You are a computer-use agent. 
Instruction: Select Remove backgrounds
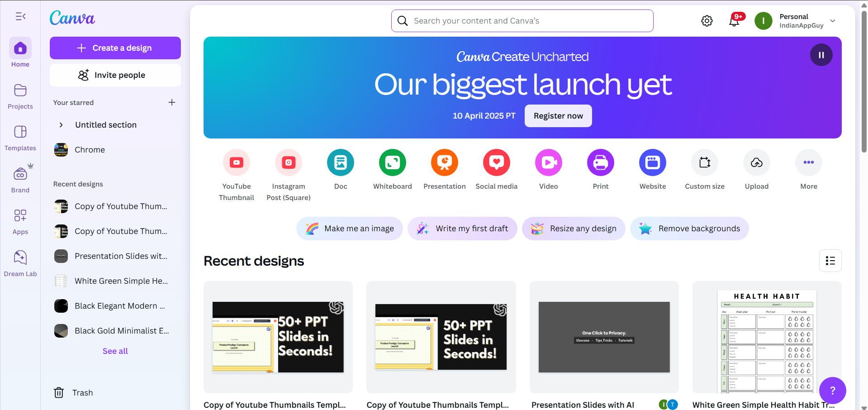689,229
